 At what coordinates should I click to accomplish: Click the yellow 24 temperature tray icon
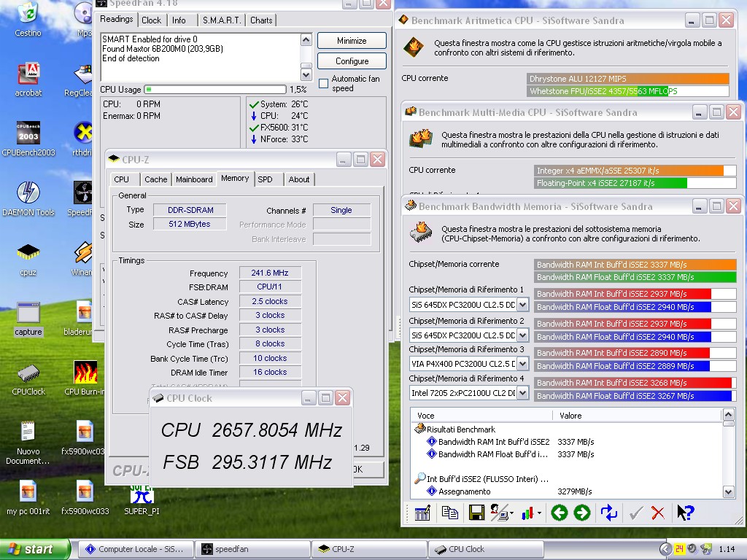click(x=679, y=549)
